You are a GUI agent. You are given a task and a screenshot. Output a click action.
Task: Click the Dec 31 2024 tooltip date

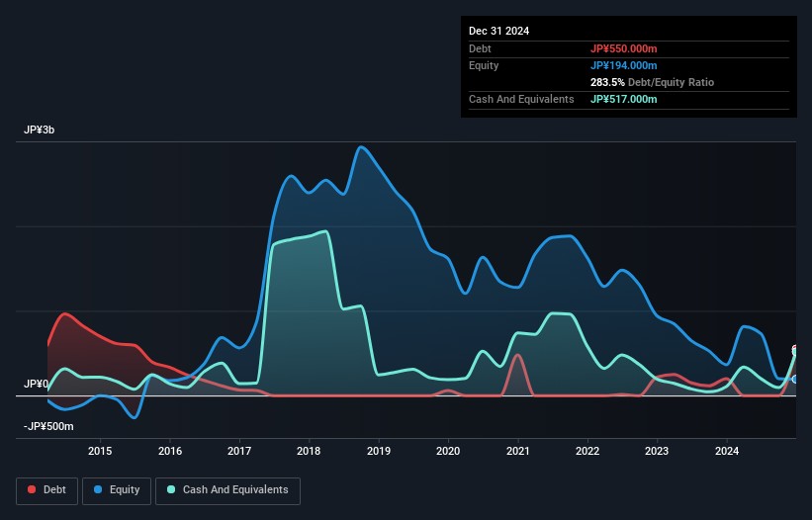(498, 31)
